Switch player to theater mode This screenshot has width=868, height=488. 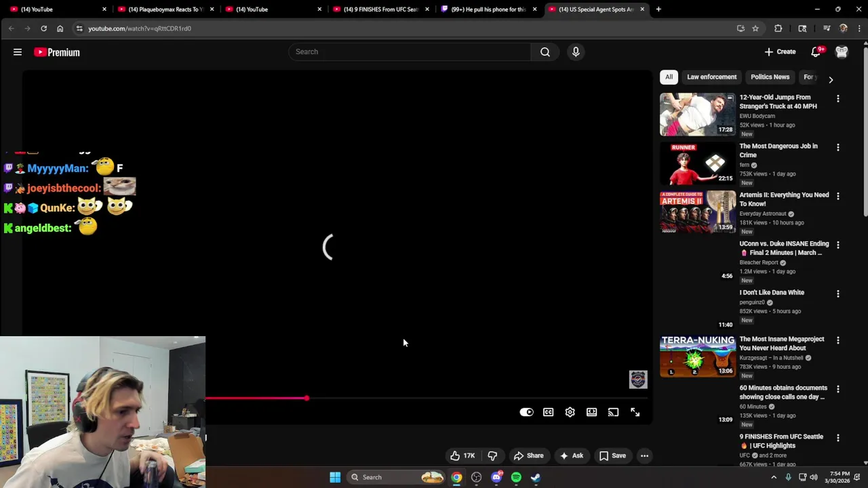pyautogui.click(x=592, y=412)
